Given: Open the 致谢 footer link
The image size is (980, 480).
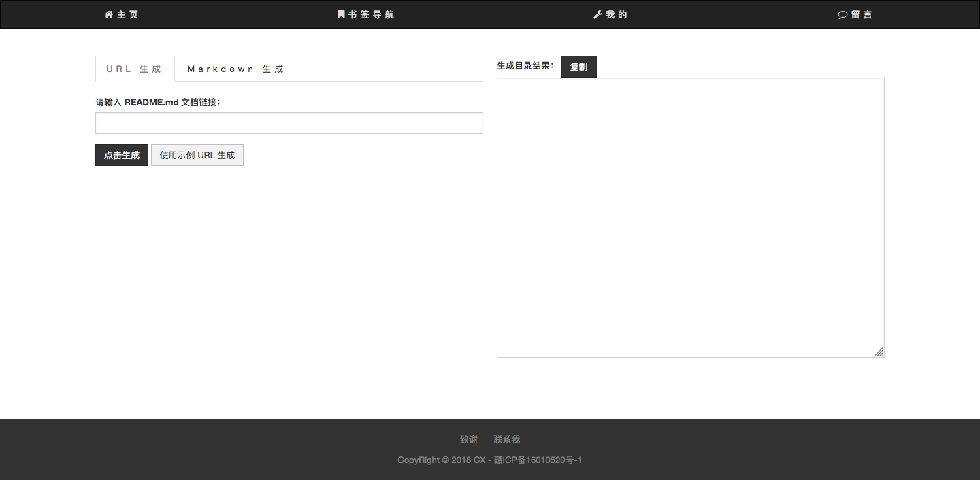Looking at the screenshot, I should coord(469,439).
